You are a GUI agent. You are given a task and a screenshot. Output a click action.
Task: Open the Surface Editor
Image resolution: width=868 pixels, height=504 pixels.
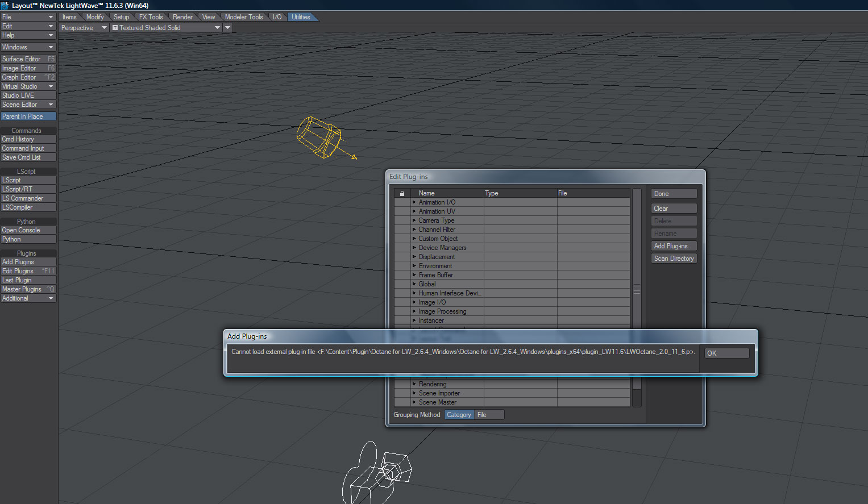[x=28, y=59]
